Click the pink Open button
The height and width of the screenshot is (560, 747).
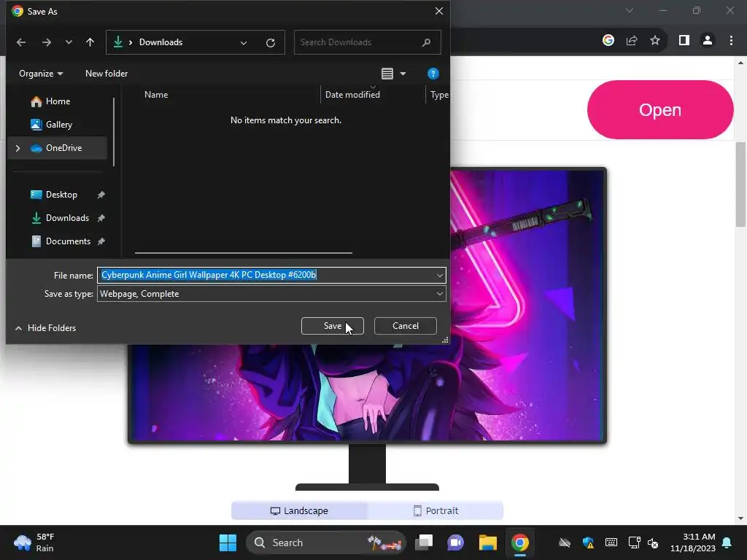(659, 109)
